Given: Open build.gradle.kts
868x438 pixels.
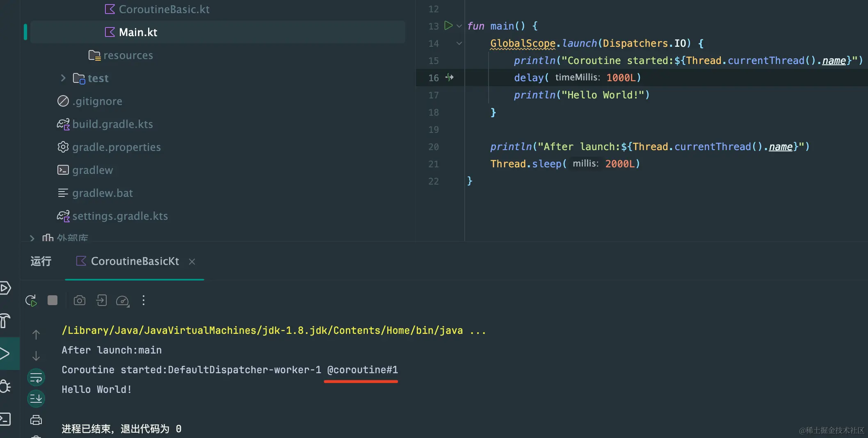Looking at the screenshot, I should (x=105, y=124).
